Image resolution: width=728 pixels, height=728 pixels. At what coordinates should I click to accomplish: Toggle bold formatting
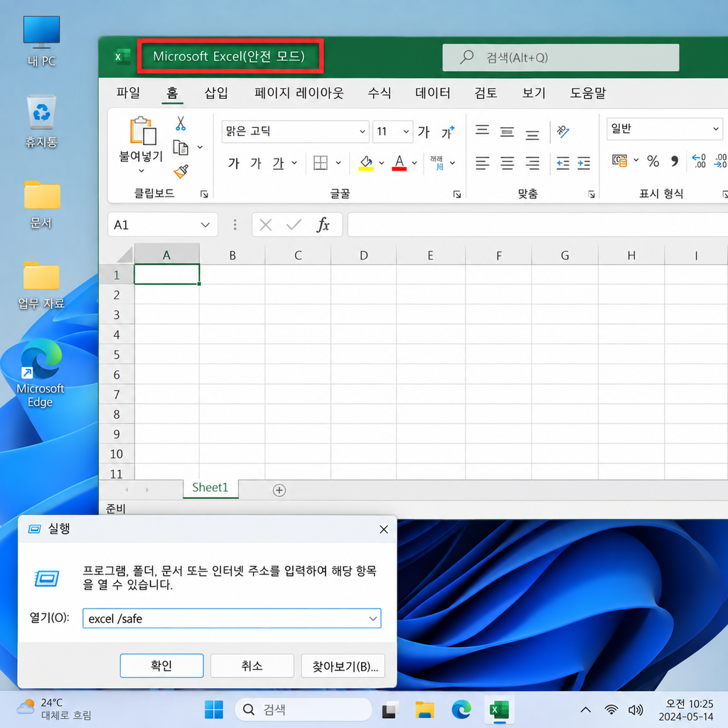tap(233, 163)
